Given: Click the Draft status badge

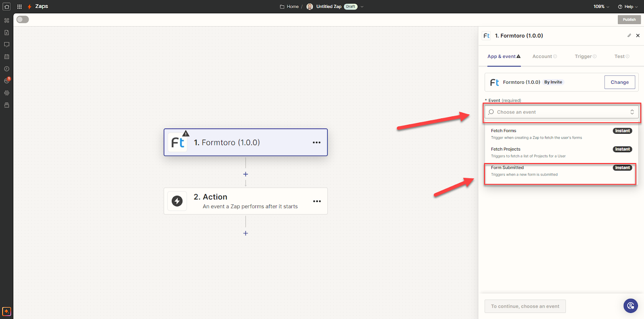Looking at the screenshot, I should (351, 6).
